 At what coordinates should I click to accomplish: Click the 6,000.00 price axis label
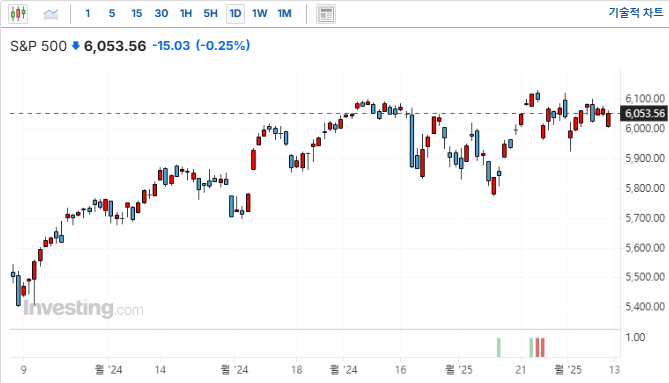(645, 128)
